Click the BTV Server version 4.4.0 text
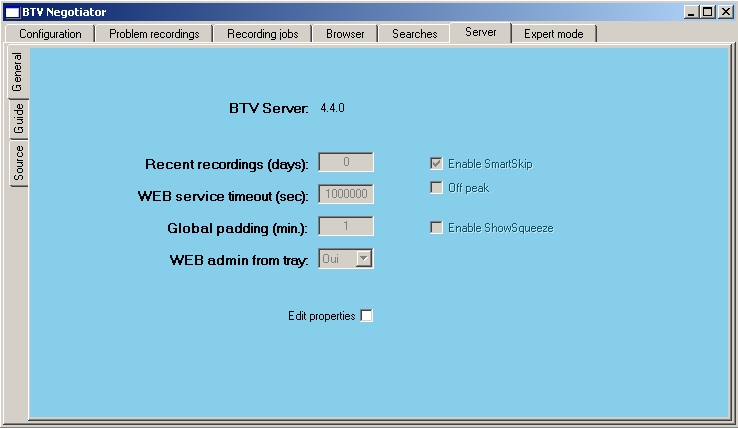This screenshot has height=428, width=738. click(x=332, y=108)
